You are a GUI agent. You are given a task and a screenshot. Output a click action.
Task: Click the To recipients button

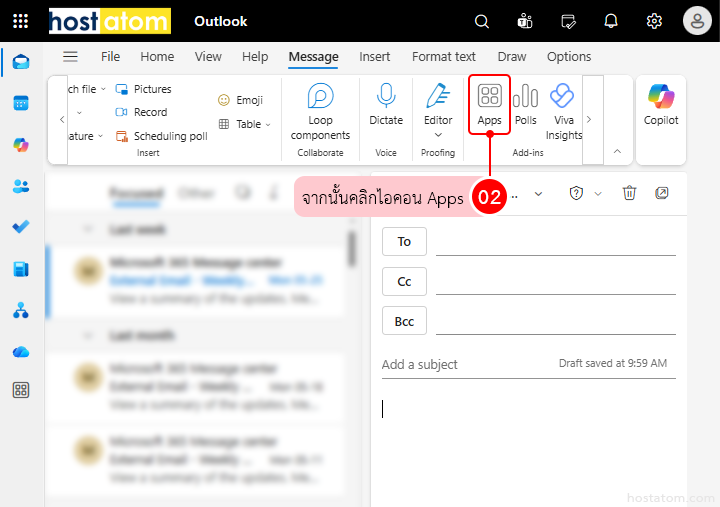(x=404, y=242)
